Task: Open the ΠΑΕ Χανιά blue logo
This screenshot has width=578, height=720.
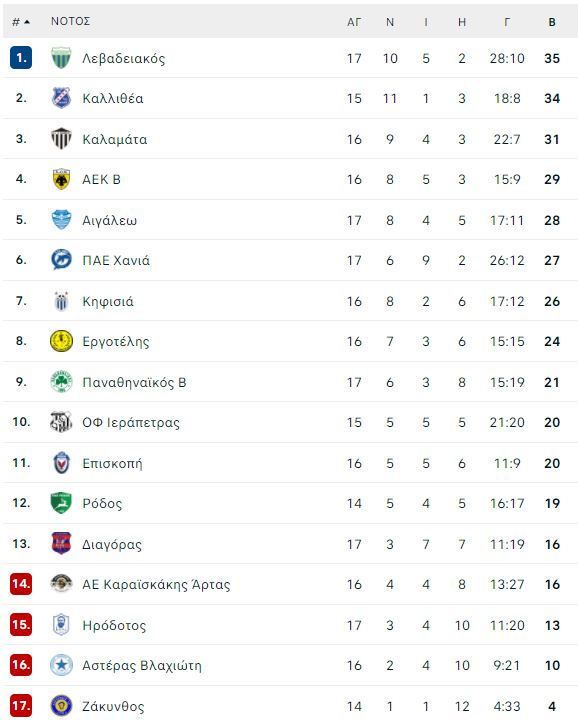Action: point(61,260)
